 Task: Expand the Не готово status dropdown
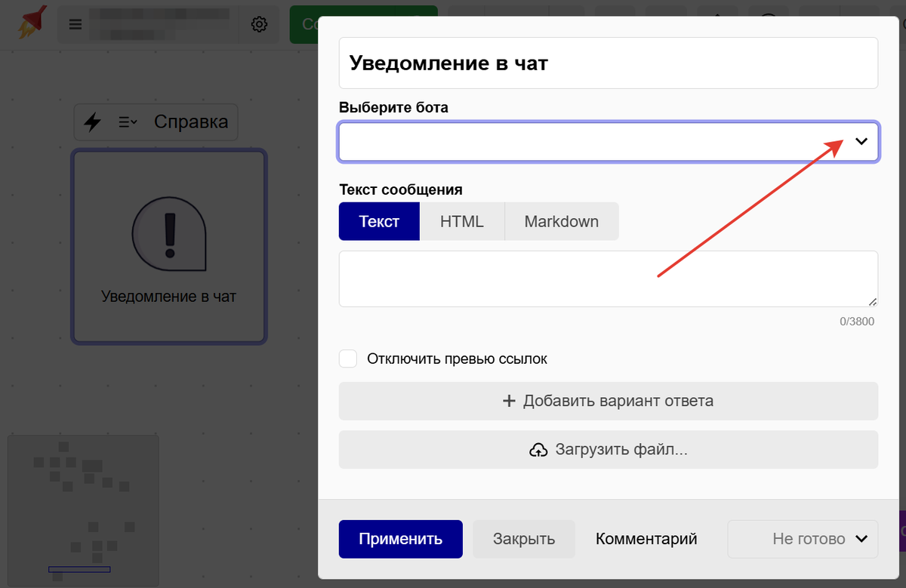point(803,538)
